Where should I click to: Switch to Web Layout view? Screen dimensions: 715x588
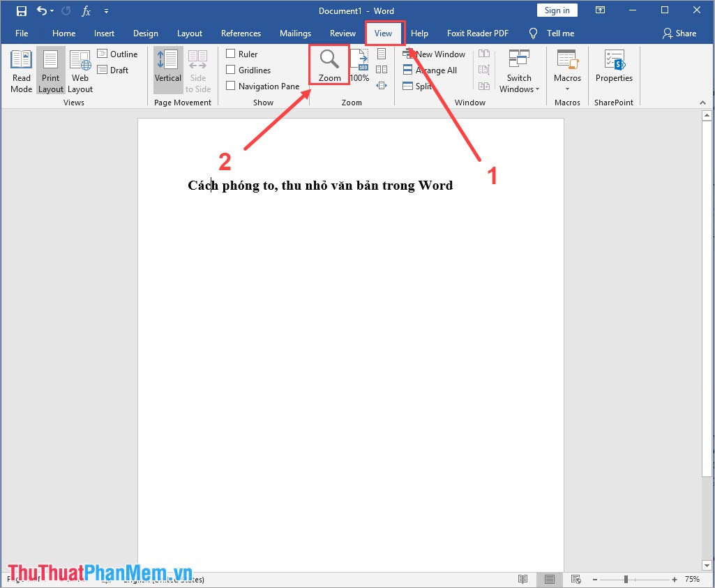click(80, 71)
